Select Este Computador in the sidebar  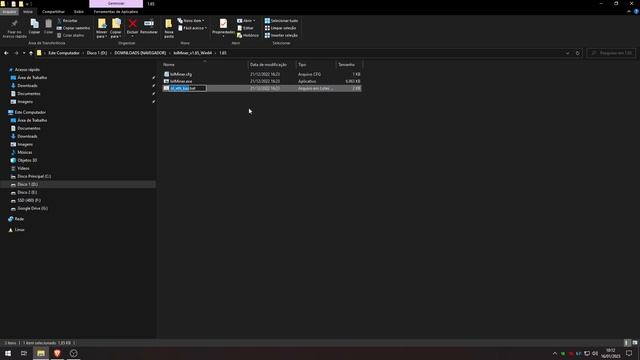(30, 112)
